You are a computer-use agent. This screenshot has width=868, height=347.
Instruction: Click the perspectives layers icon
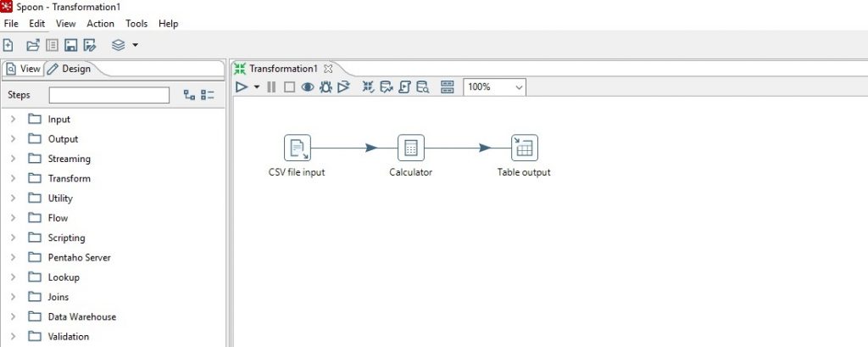click(118, 45)
